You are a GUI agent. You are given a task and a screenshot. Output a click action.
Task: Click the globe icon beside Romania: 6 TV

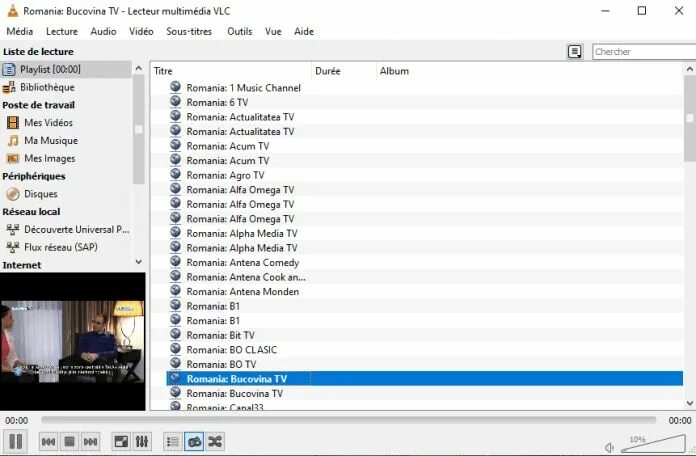tap(175, 101)
